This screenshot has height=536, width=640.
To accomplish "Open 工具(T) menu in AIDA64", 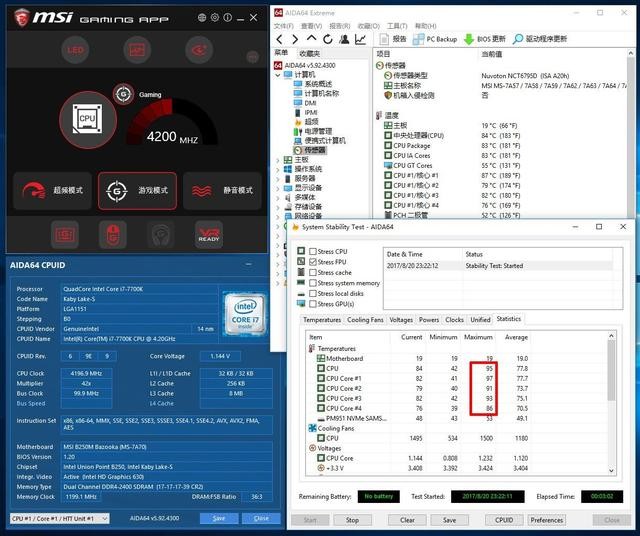I will tap(397, 26).
